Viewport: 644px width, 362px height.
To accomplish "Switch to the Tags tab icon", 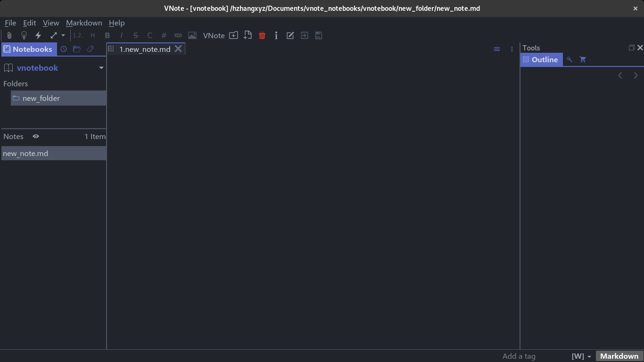I will click(90, 49).
